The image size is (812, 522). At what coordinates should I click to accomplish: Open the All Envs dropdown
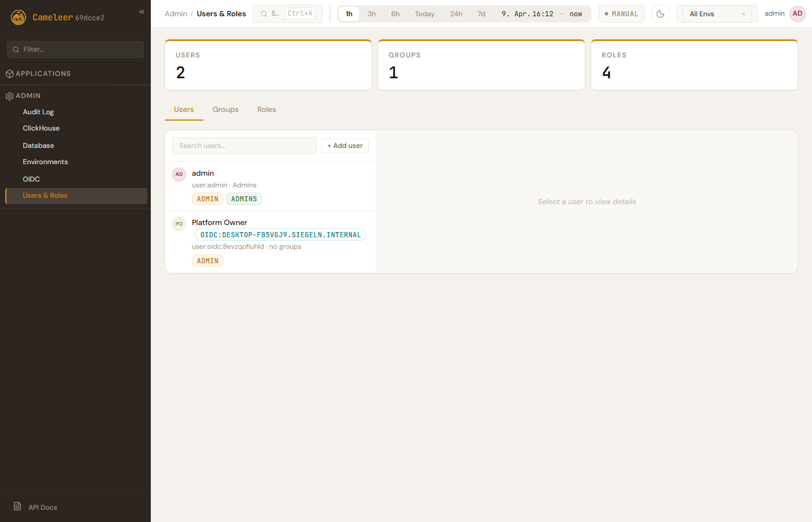click(716, 14)
